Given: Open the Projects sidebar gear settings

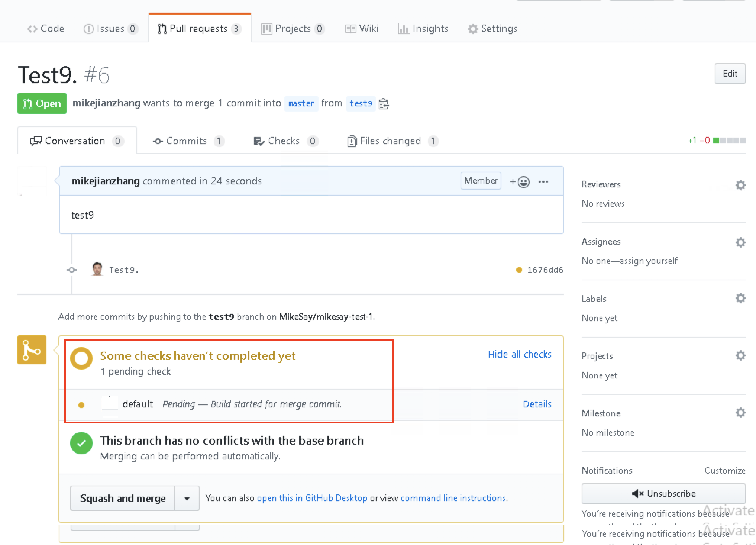Looking at the screenshot, I should tap(740, 355).
